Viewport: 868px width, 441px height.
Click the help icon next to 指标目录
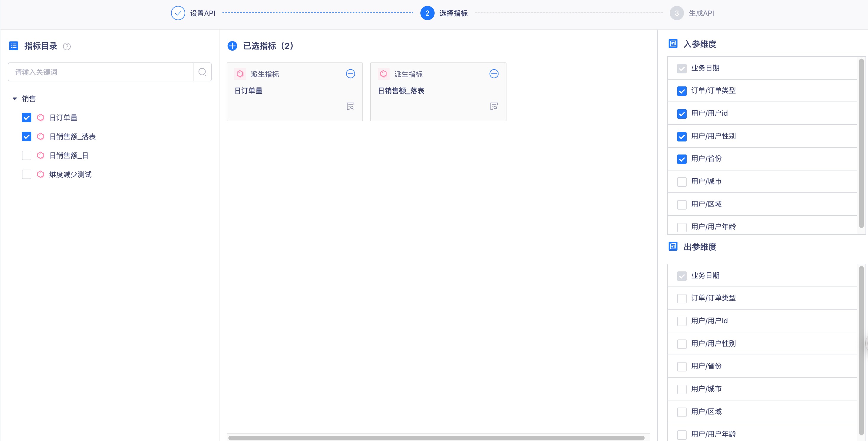(67, 46)
